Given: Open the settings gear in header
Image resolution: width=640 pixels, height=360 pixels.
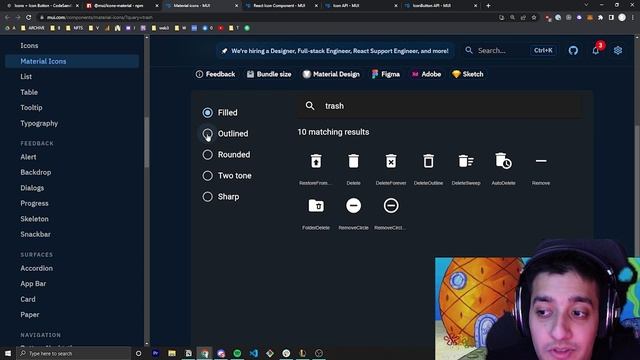Looking at the screenshot, I should pos(618,51).
